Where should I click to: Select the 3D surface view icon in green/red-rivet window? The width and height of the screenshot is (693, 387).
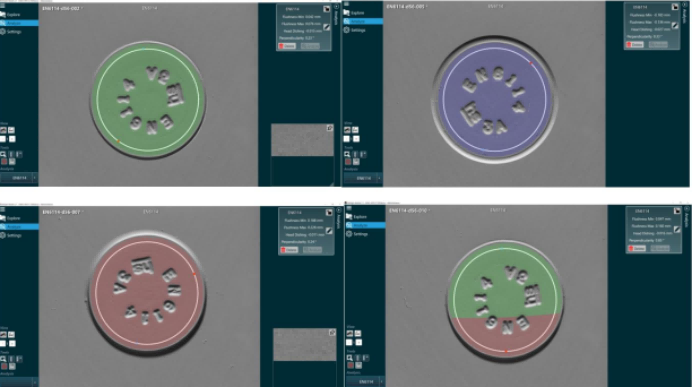[x=350, y=334]
